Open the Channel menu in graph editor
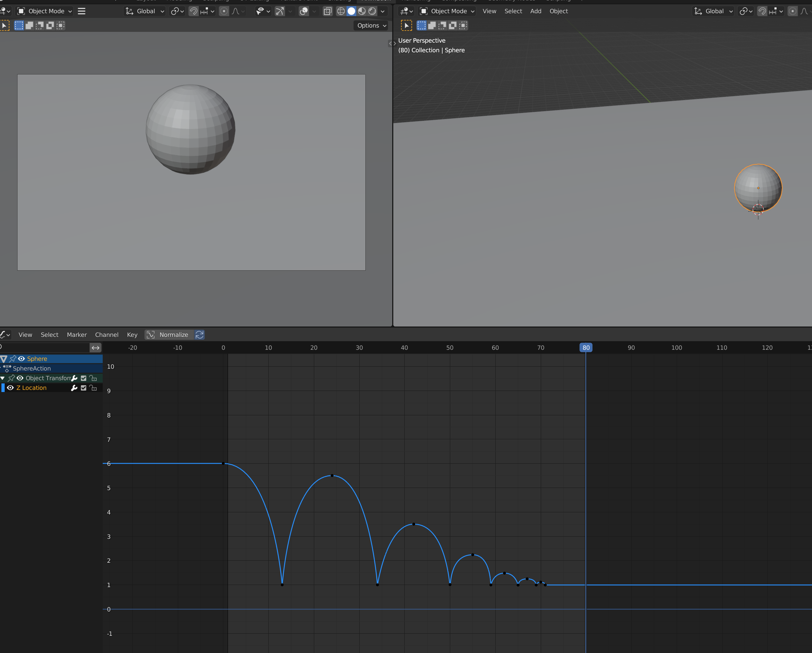 (x=107, y=335)
